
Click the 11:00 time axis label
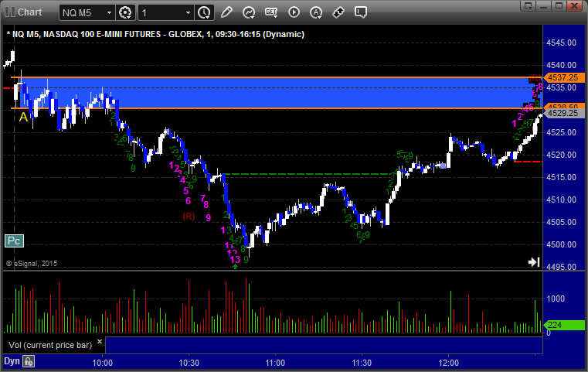[x=275, y=363]
